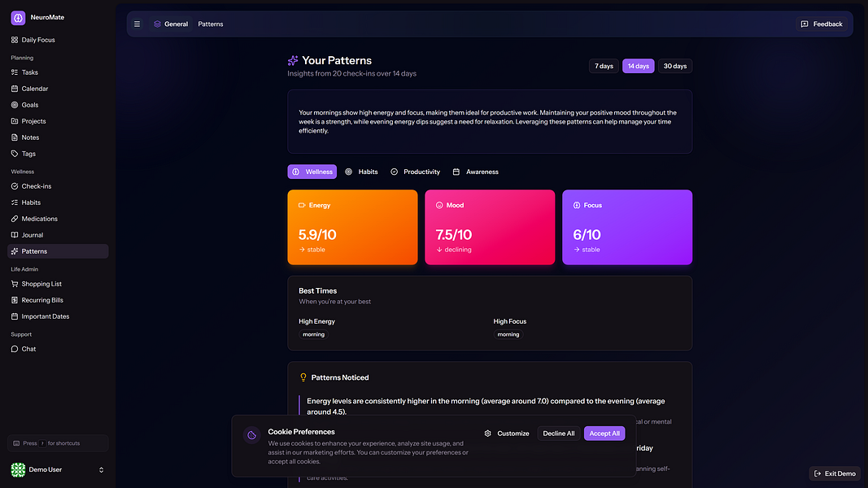This screenshot has height=488, width=868.
Task: Click the Shopping List cart icon
Action: (x=15, y=284)
